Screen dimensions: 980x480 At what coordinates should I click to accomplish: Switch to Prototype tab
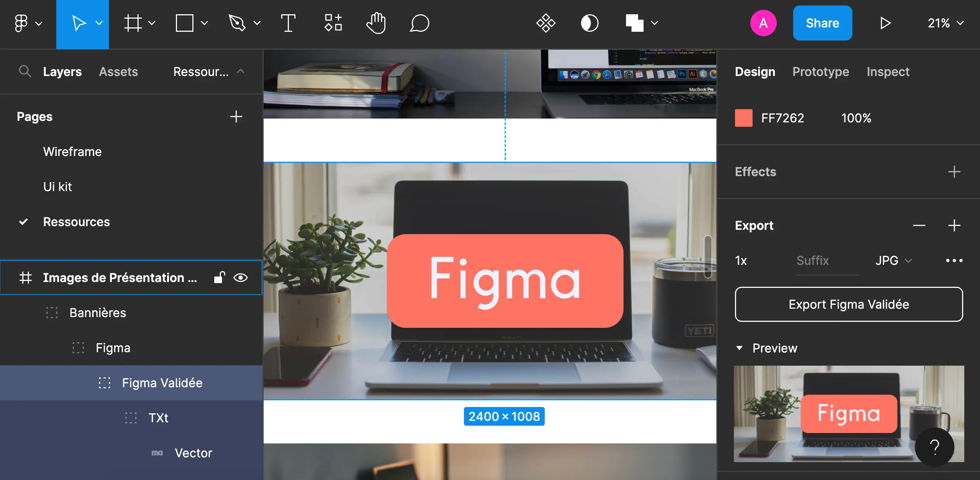point(820,72)
